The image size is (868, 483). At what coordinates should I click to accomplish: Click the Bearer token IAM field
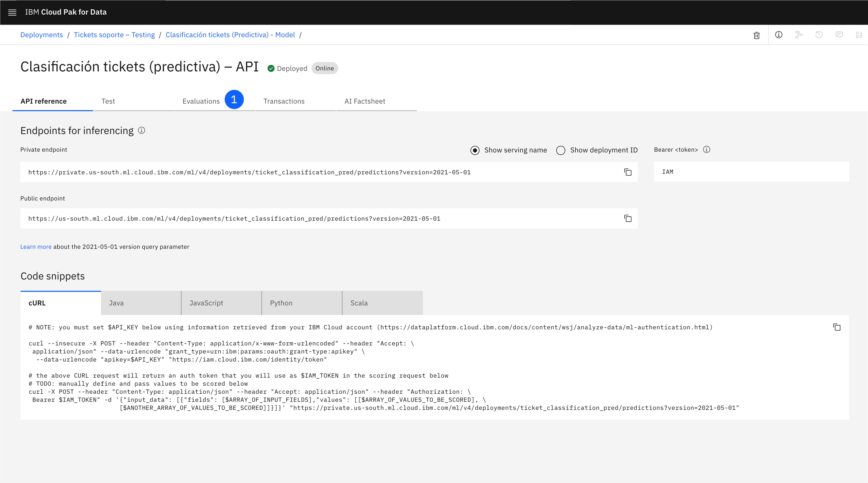pos(751,172)
